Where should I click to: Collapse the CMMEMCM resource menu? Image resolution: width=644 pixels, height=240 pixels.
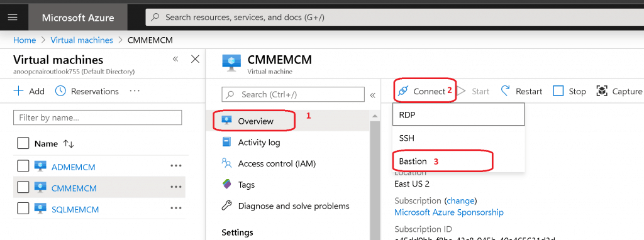[x=372, y=95]
